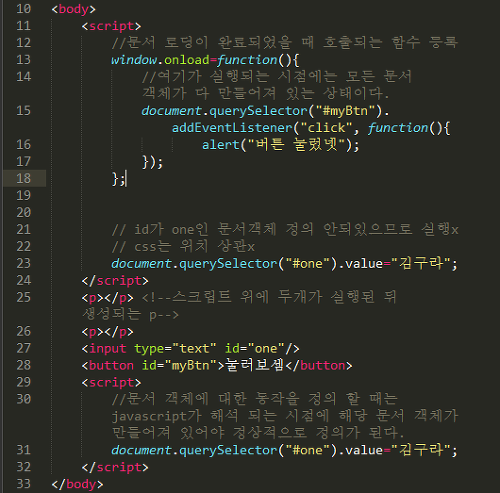Click the input tag name on line 27
This screenshot has height=493, width=500.
pos(108,348)
